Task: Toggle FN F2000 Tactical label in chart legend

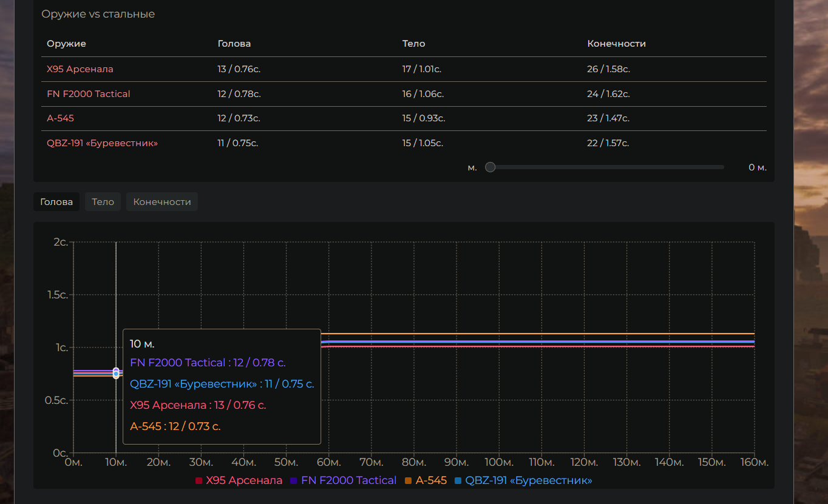Action: [x=348, y=480]
